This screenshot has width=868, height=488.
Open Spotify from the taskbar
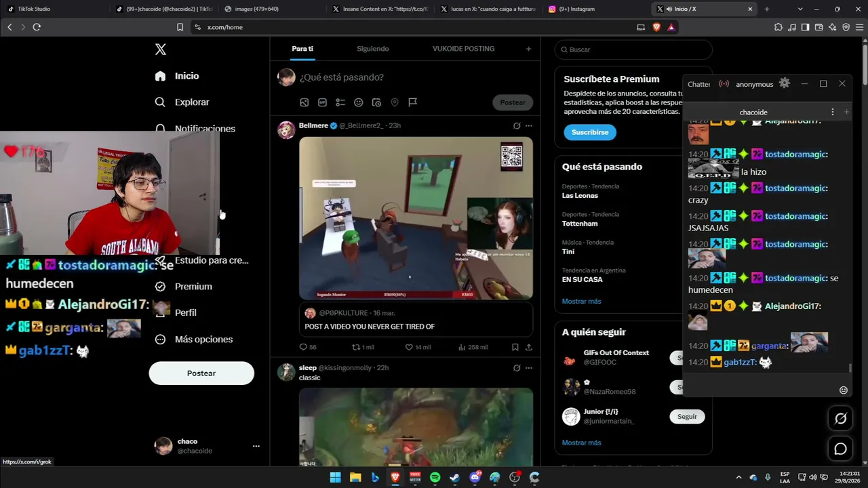435,478
